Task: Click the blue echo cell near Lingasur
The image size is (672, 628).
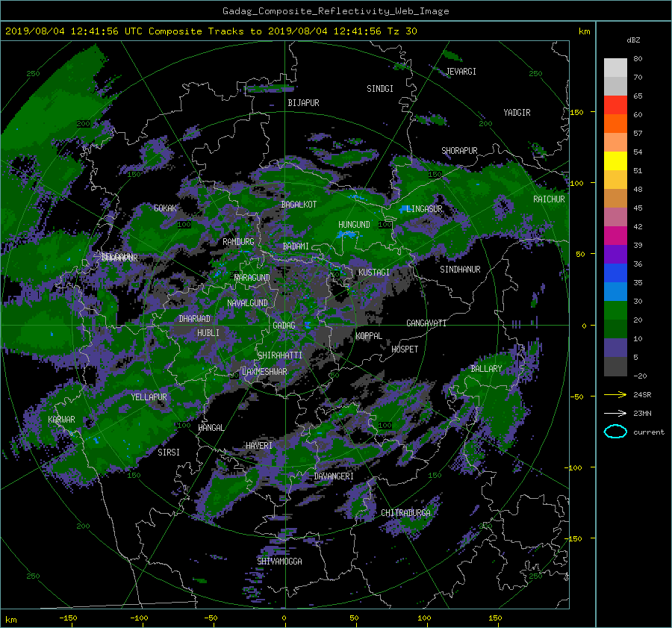Action: [x=403, y=209]
